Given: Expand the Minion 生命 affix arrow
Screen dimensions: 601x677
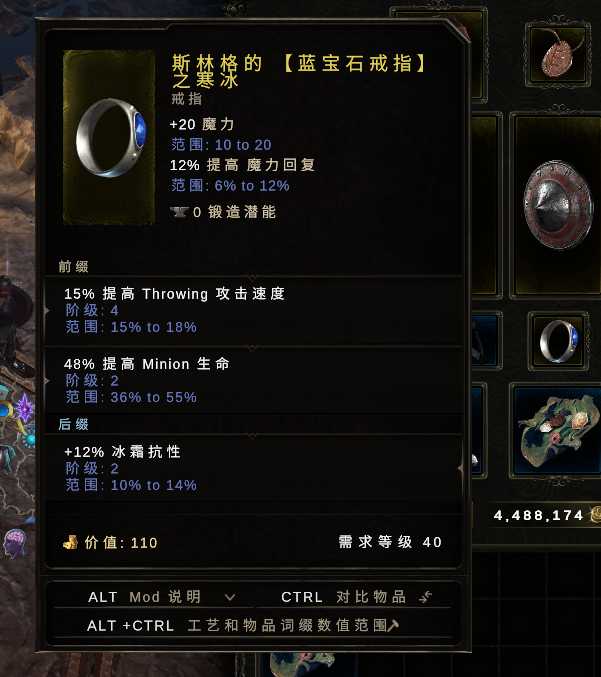Looking at the screenshot, I should [47, 381].
